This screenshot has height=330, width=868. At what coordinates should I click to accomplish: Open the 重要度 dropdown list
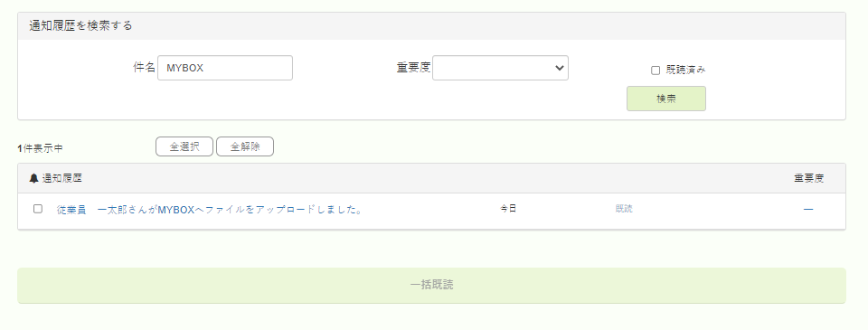coord(500,68)
